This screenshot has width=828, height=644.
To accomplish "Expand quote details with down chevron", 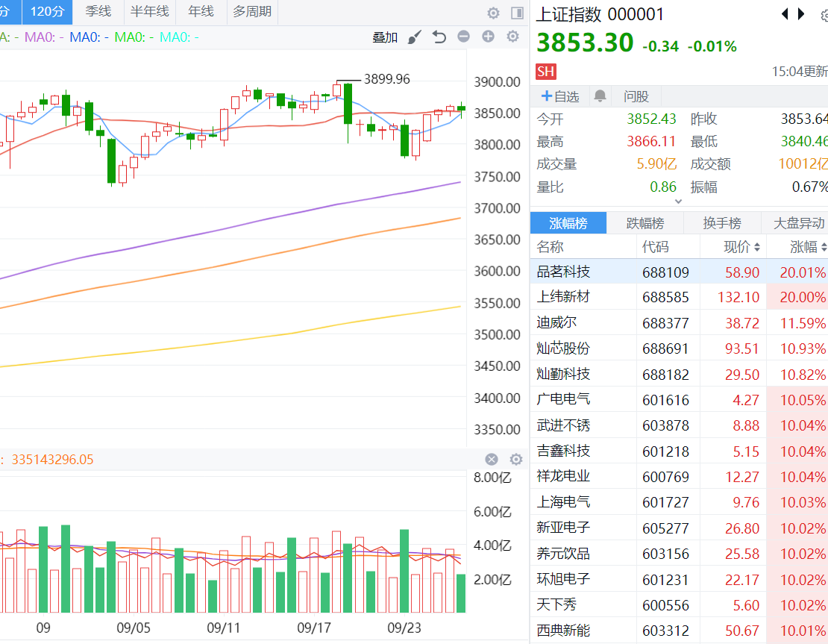I will pyautogui.click(x=678, y=201).
